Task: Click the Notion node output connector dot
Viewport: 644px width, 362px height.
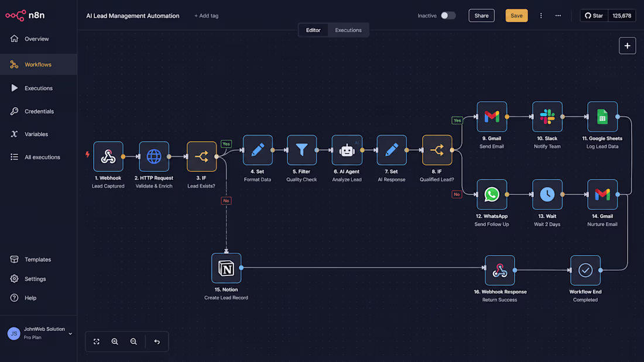Action: point(241,268)
